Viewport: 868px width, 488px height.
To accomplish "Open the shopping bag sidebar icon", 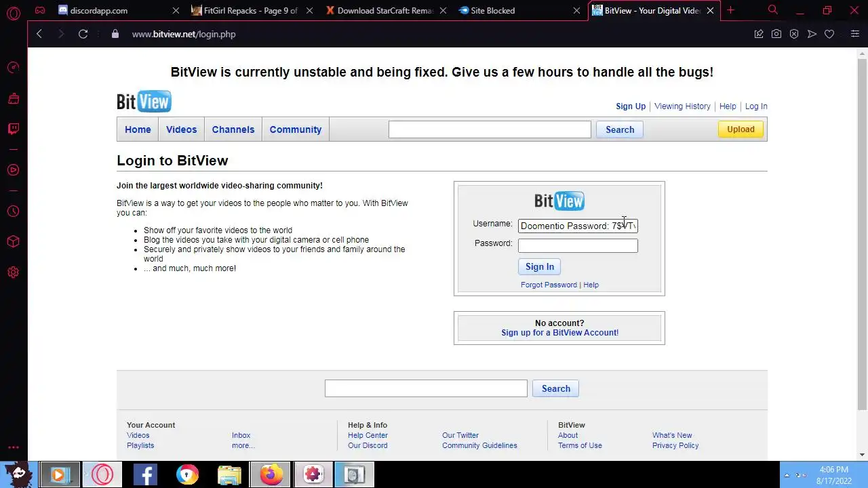I will pos(13,99).
